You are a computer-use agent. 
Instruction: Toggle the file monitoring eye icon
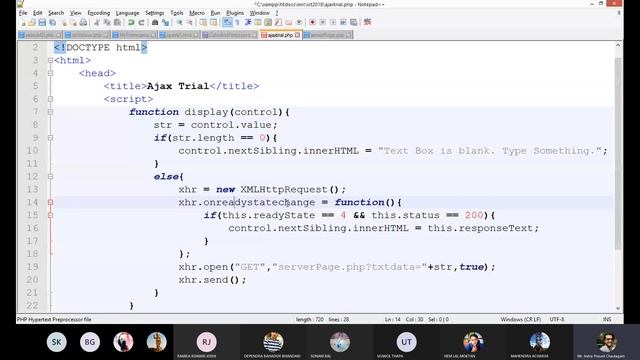pos(300,22)
